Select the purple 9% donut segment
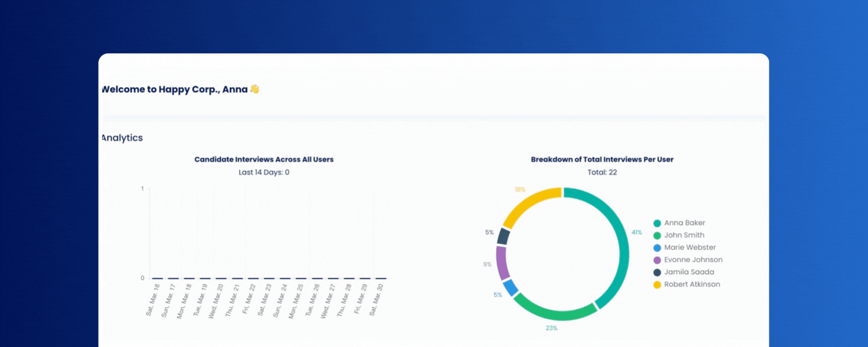The width and height of the screenshot is (868, 347). click(503, 262)
